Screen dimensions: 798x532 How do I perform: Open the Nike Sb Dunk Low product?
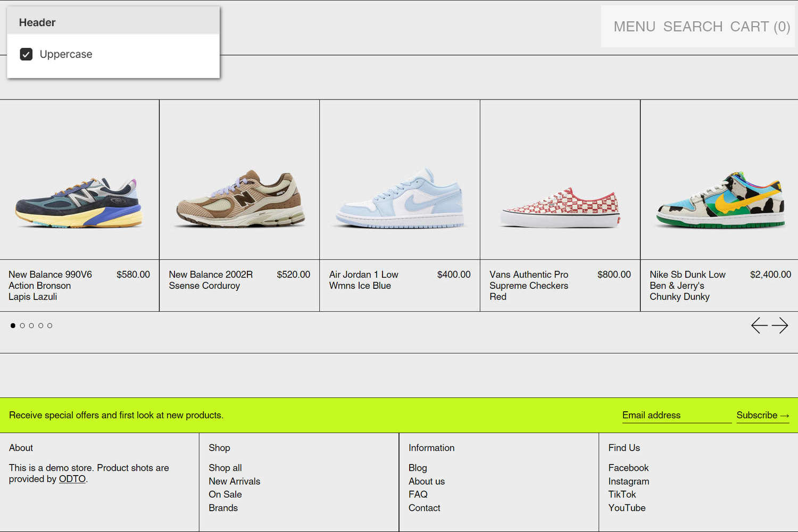718,179
